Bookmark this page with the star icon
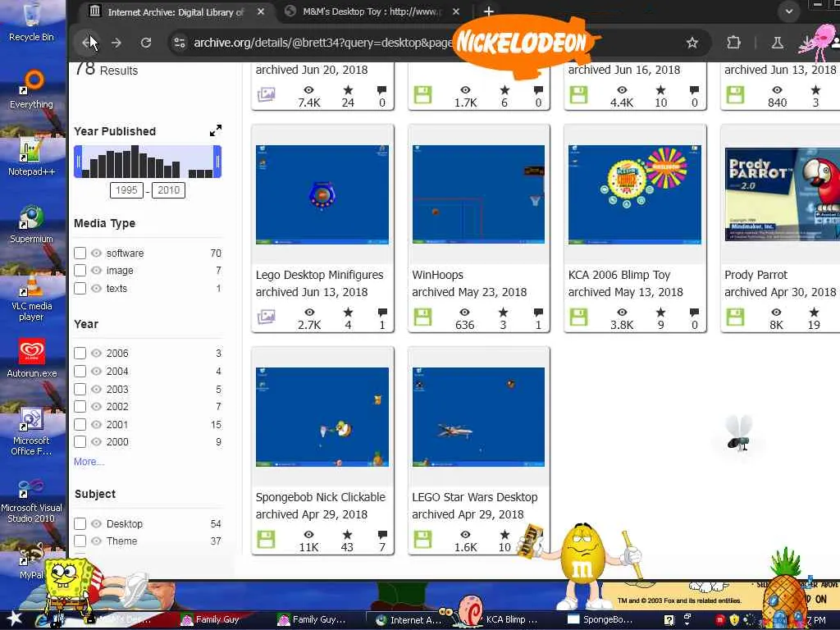 point(692,43)
